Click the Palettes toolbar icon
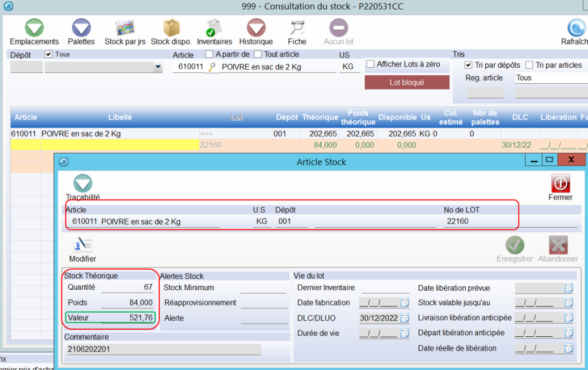Viewport: 588px width, 370px height. coord(81,28)
